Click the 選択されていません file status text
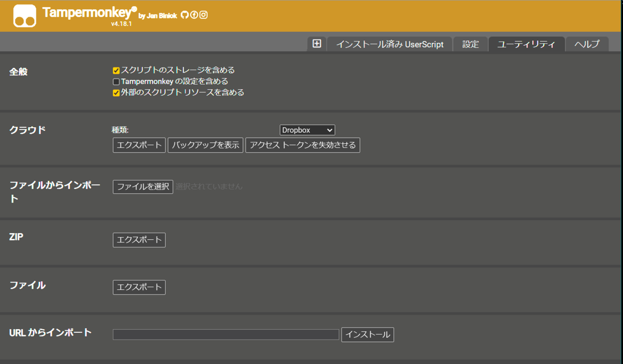Image resolution: width=623 pixels, height=364 pixels. [x=209, y=186]
